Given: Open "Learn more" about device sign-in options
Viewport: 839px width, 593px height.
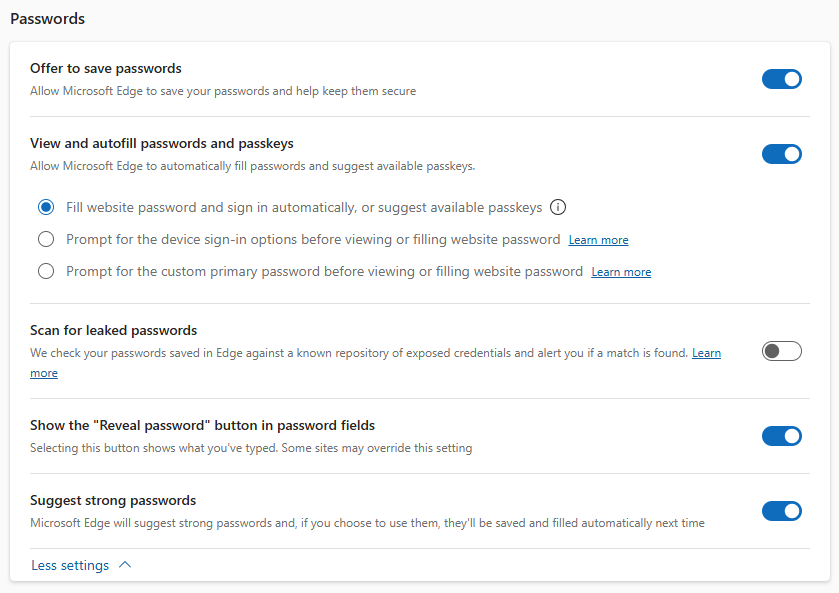Looking at the screenshot, I should pyautogui.click(x=597, y=239).
